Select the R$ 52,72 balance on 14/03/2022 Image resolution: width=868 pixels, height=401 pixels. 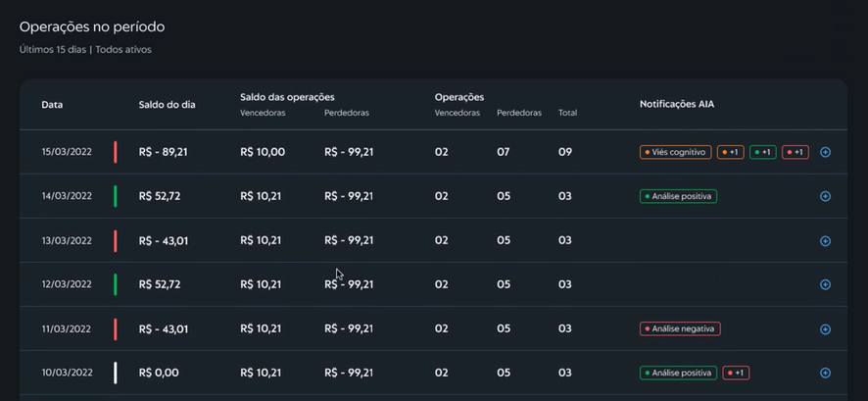click(x=160, y=196)
